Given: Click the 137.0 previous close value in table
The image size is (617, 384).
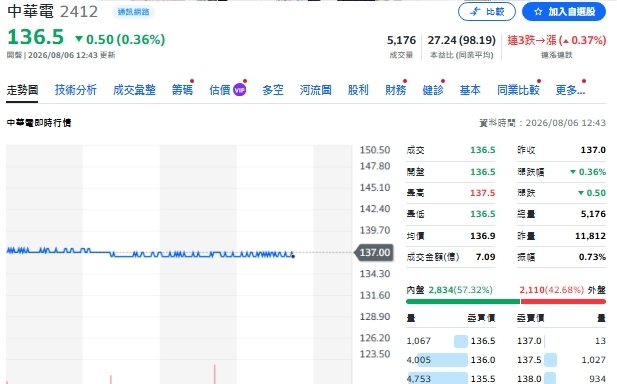Looking at the screenshot, I should tap(593, 150).
